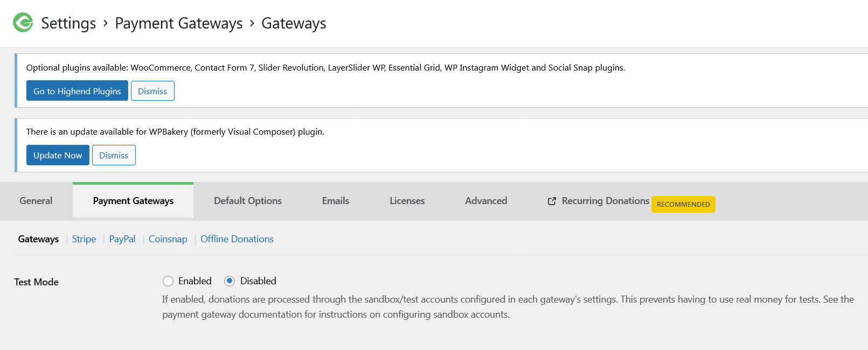Open the Offline Donations section

[x=237, y=239]
